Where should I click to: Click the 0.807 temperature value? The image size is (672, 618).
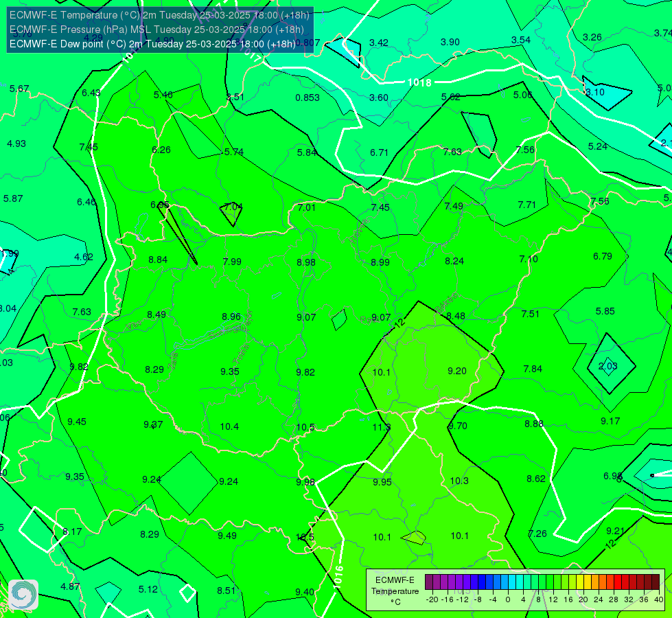pyautogui.click(x=308, y=43)
